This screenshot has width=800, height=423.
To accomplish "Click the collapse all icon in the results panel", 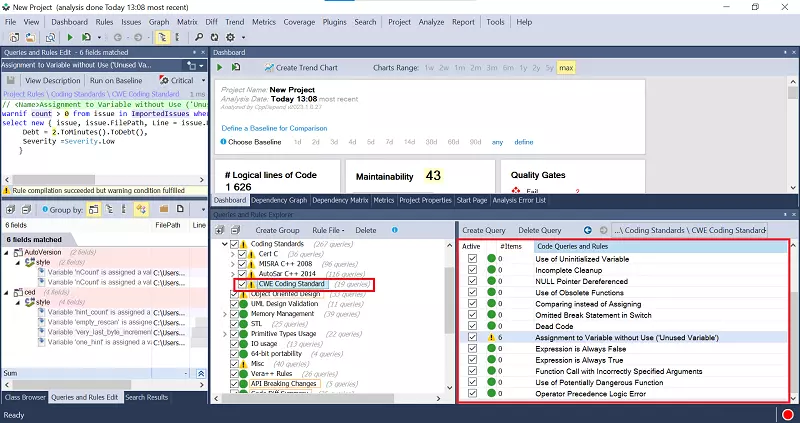I will click(x=26, y=210).
